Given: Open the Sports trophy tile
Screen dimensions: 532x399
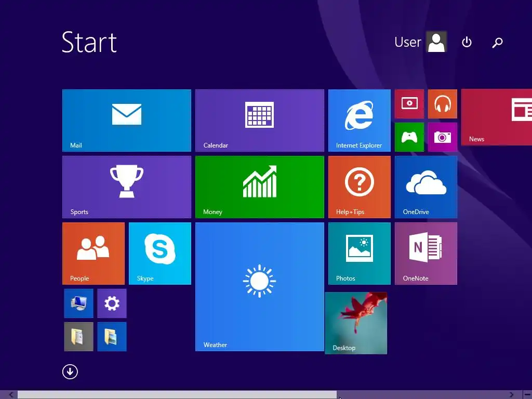Looking at the screenshot, I should click(x=127, y=187).
